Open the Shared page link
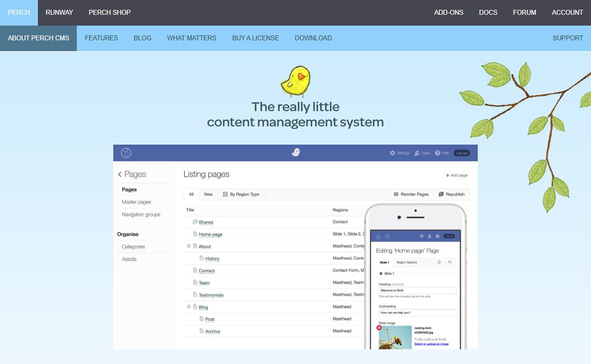 click(206, 222)
